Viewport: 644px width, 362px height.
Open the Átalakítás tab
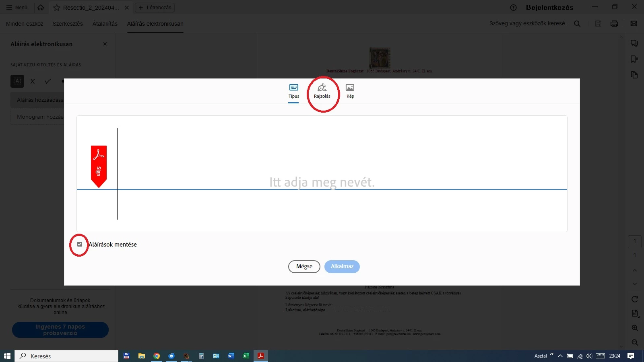click(105, 24)
